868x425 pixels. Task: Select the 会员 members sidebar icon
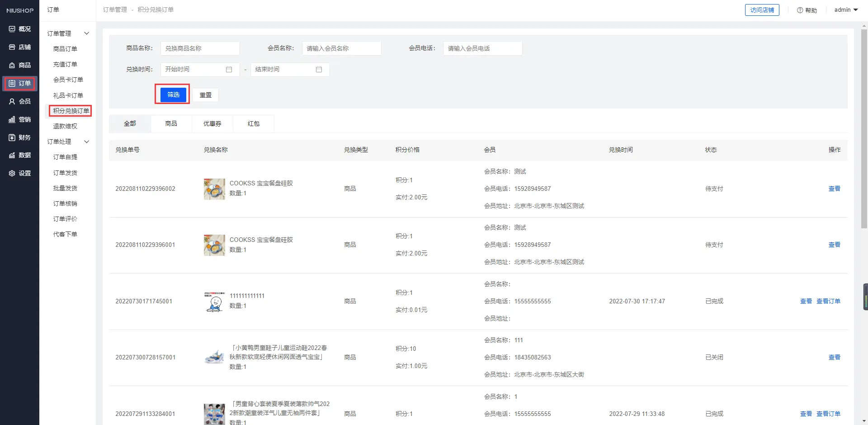(x=12, y=101)
